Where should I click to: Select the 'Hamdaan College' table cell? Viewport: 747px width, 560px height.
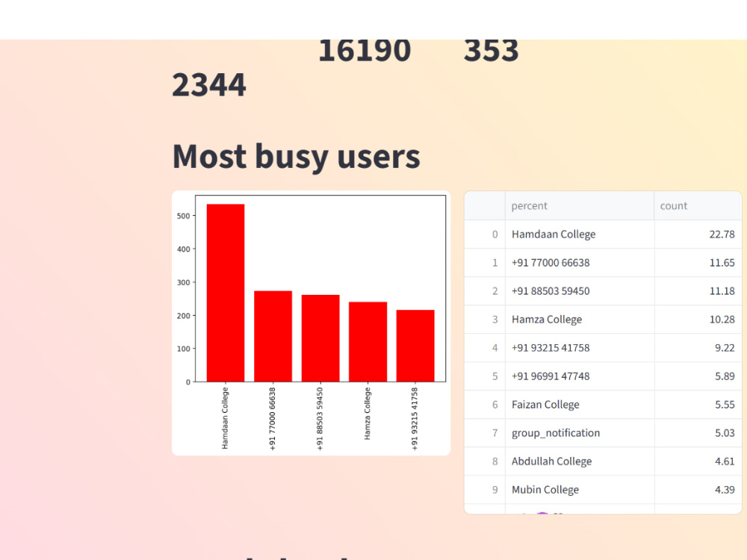(x=580, y=234)
